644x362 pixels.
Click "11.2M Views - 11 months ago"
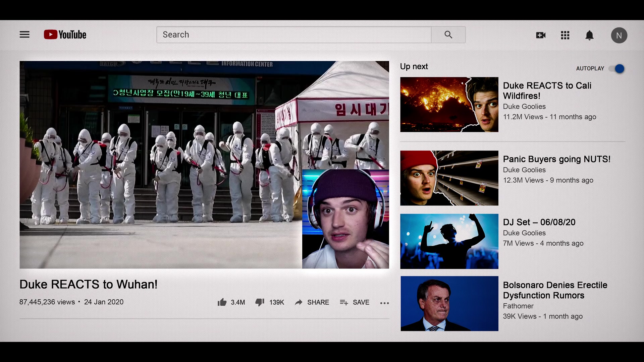(x=549, y=117)
